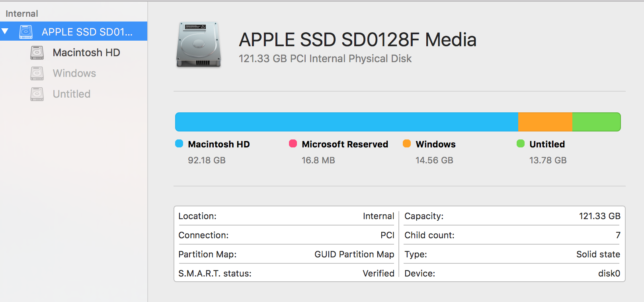Click the Windows volume icon in sidebar
The width and height of the screenshot is (644, 302).
(37, 73)
